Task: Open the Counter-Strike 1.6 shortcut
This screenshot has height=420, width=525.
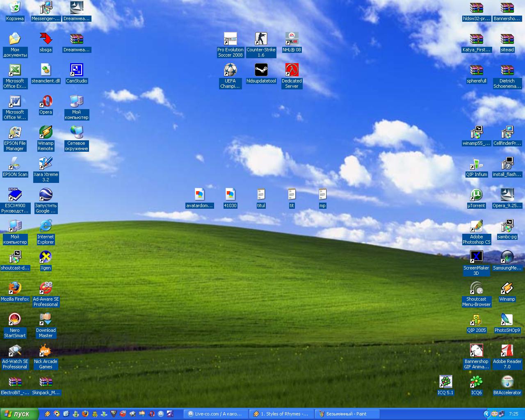Action: click(x=261, y=39)
